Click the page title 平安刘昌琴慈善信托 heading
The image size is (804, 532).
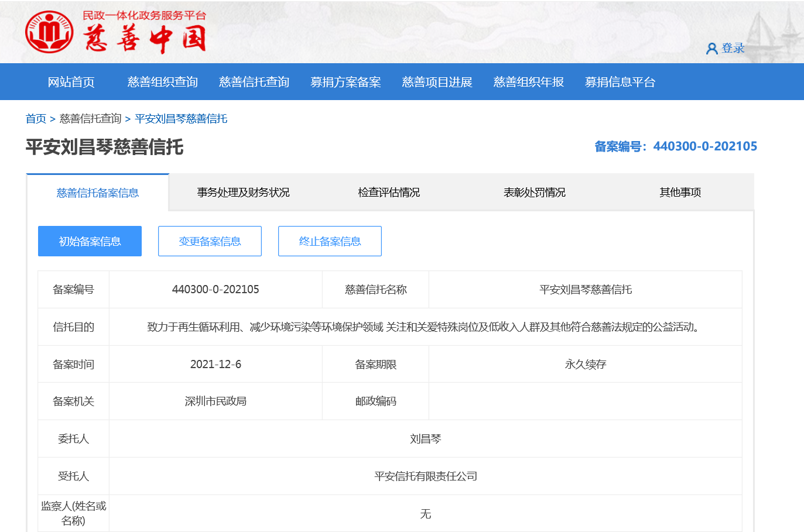pos(104,147)
